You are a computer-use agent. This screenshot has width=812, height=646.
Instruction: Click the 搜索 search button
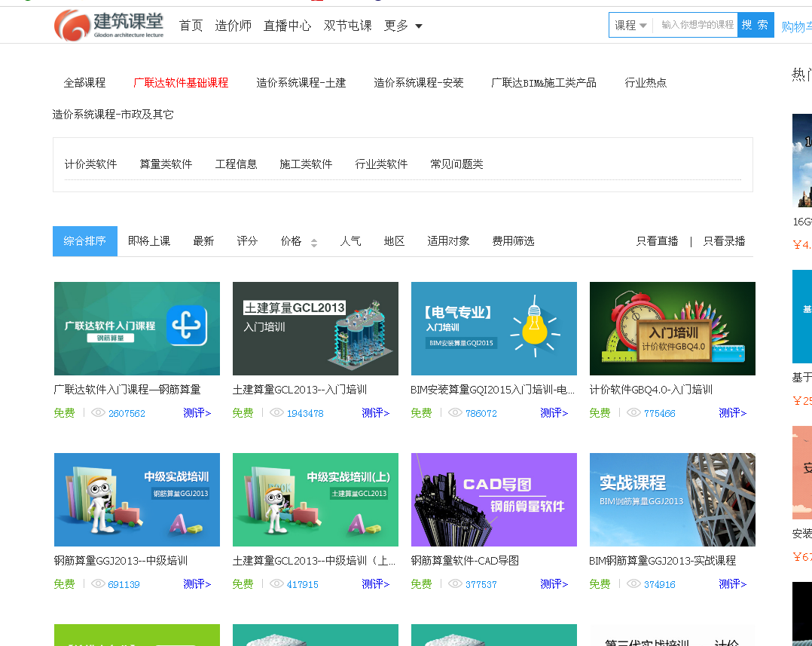click(x=755, y=25)
